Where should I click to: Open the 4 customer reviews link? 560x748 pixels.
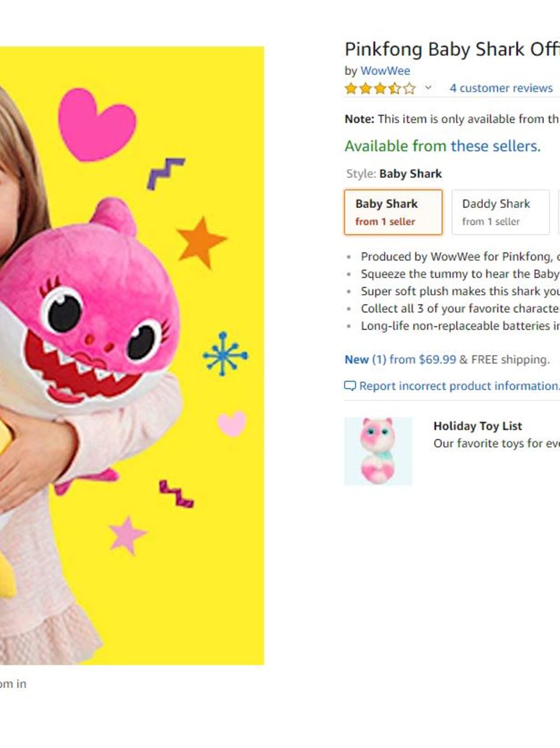coord(502,88)
